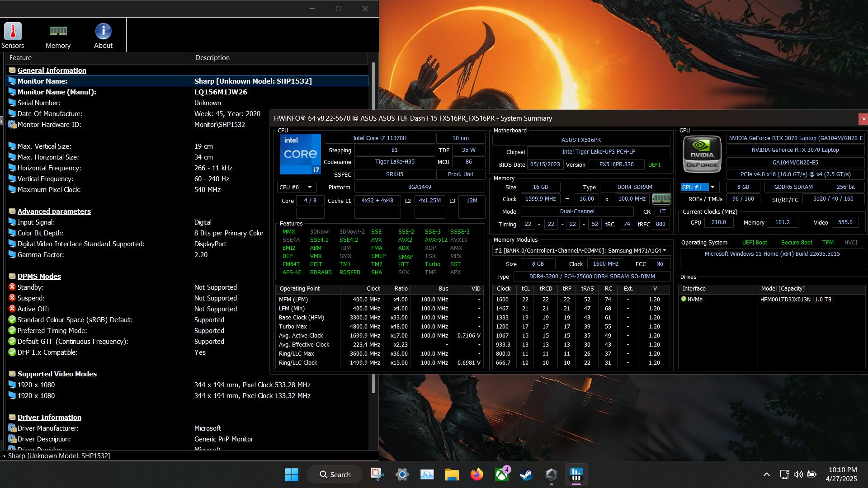Click the driver icon beside Driver Manufacturer
The image size is (868, 488).
[x=12, y=428]
